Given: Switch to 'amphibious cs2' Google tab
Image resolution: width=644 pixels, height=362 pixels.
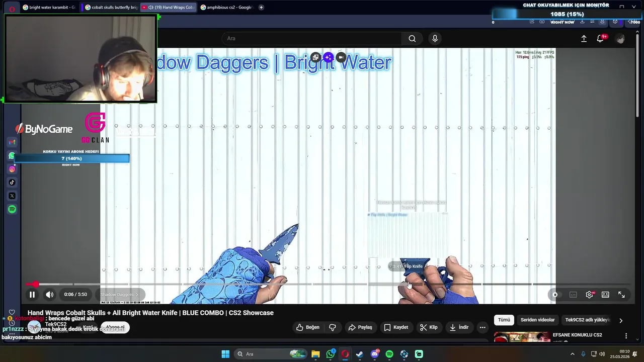Looking at the screenshot, I should point(226,7).
